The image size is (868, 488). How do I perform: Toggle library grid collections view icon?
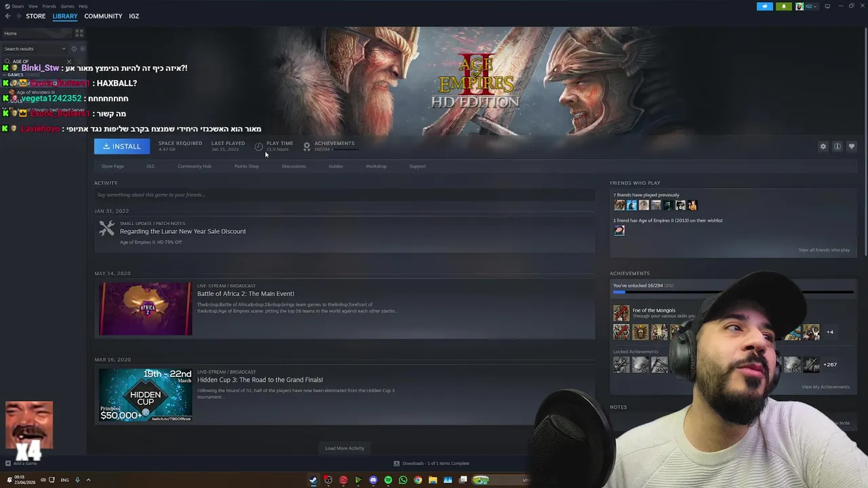click(x=79, y=33)
